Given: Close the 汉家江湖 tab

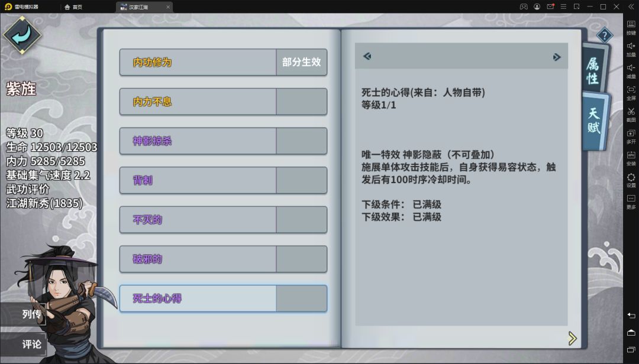Looking at the screenshot, I should point(168,7).
